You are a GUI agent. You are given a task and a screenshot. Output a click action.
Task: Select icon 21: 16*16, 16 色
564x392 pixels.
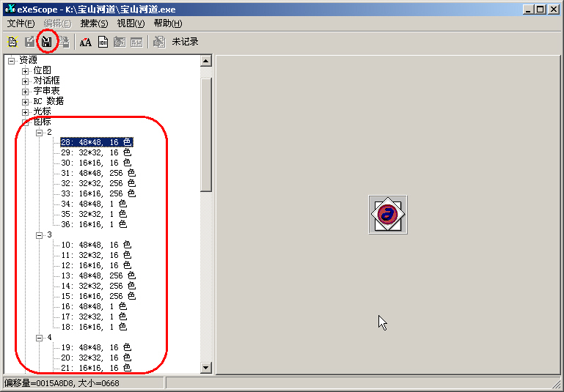96,368
